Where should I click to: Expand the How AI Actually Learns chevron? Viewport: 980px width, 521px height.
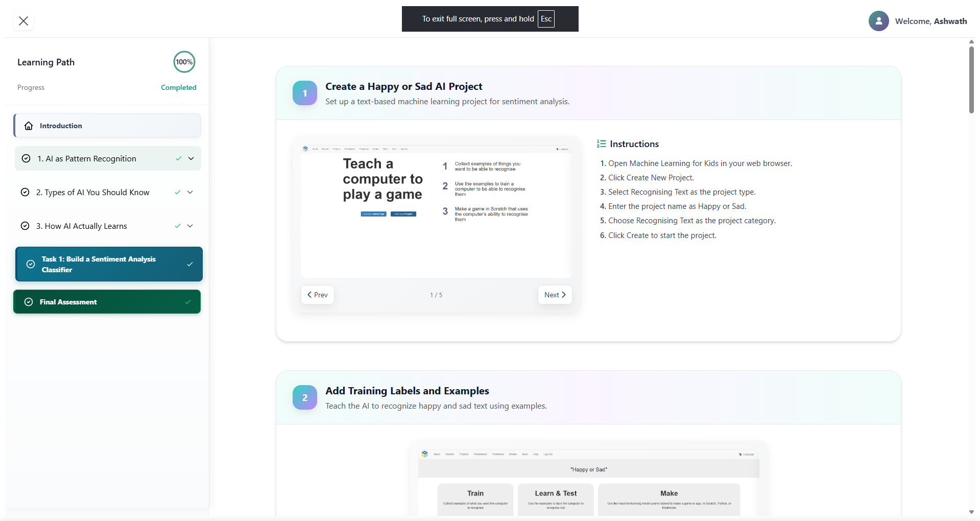coord(190,226)
